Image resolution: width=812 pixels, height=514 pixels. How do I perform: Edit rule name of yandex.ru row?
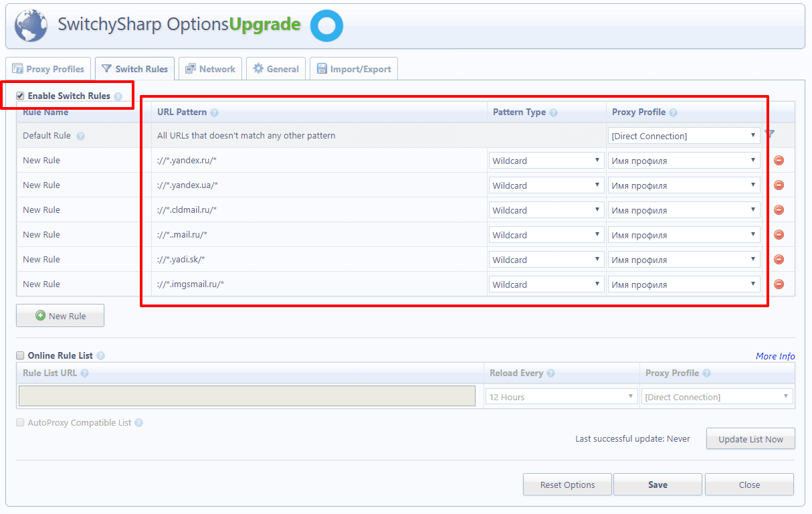pos(84,161)
